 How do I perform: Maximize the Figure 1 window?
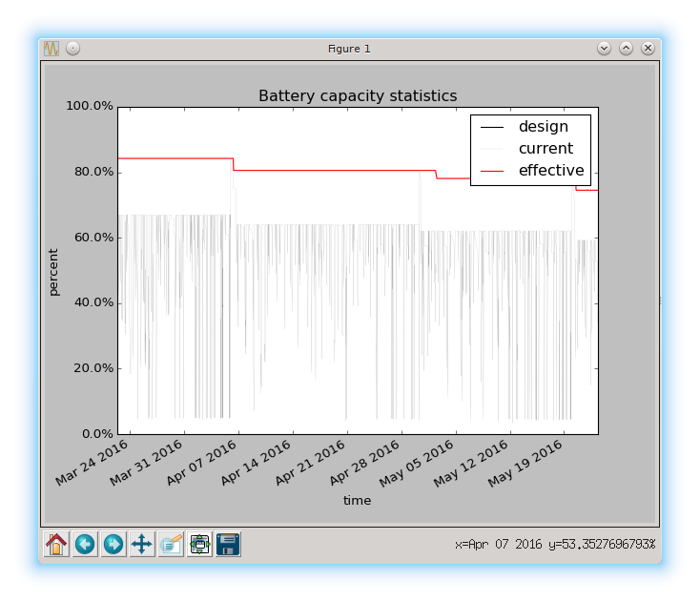[x=626, y=48]
